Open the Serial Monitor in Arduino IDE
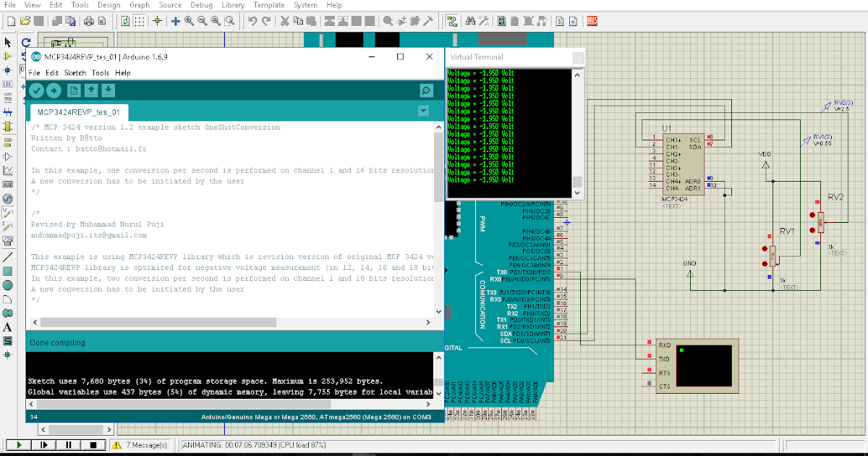Viewport: 868px width, 456px height. click(426, 90)
